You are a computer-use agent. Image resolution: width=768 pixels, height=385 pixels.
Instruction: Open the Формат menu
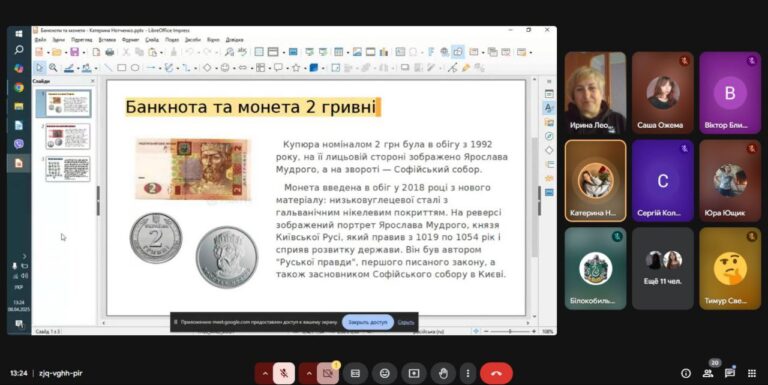click(131, 40)
